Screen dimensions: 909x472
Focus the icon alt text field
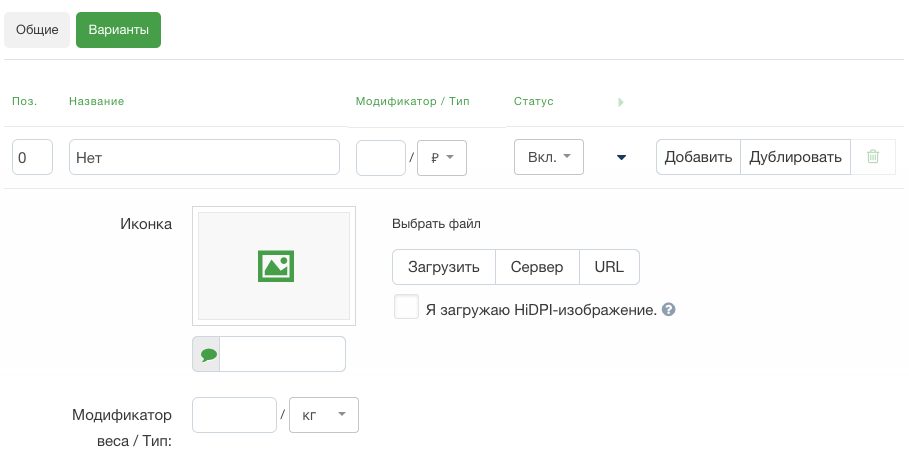tap(282, 354)
